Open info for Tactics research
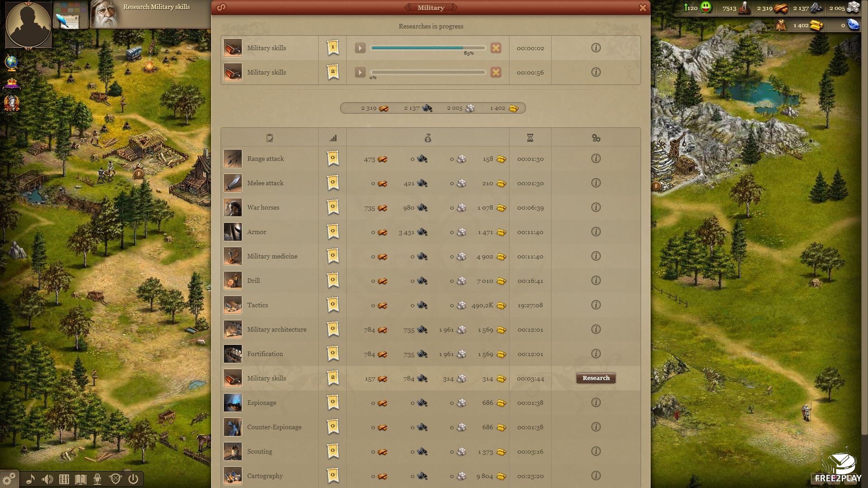The width and height of the screenshot is (868, 488). [596, 305]
